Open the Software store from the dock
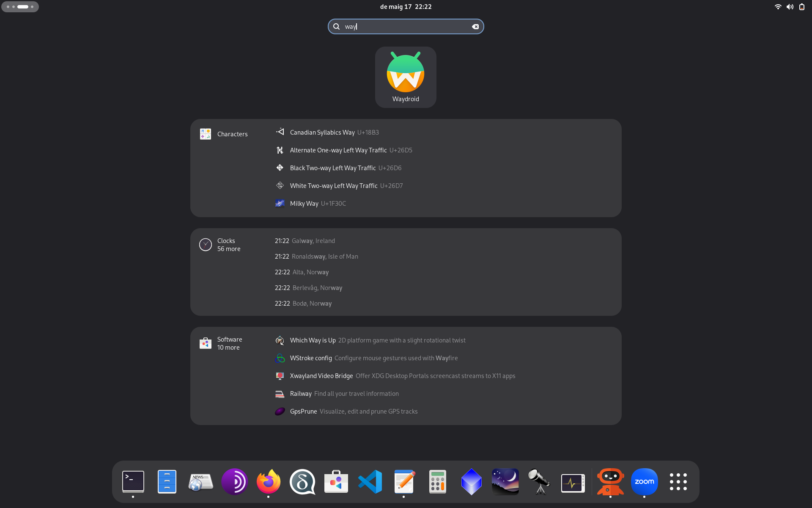This screenshot has height=508, width=812. [x=336, y=482]
